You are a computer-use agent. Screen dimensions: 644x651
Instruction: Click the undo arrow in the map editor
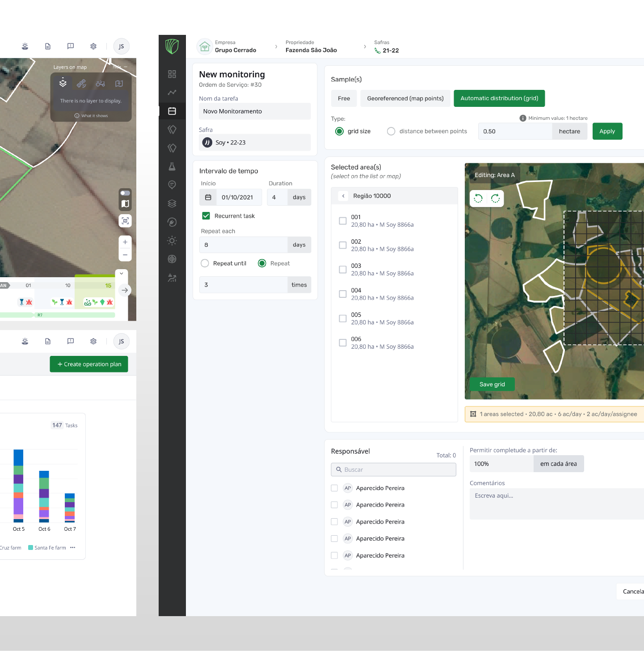(x=478, y=199)
